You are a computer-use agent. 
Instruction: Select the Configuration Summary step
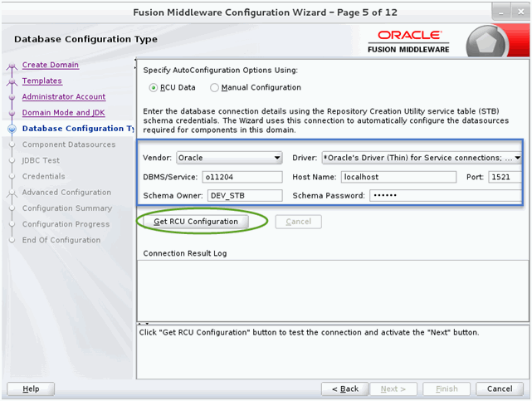[67, 208]
